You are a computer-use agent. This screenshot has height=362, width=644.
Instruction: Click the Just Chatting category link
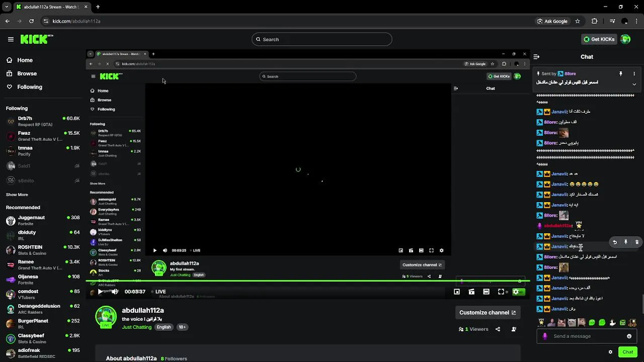(x=136, y=327)
